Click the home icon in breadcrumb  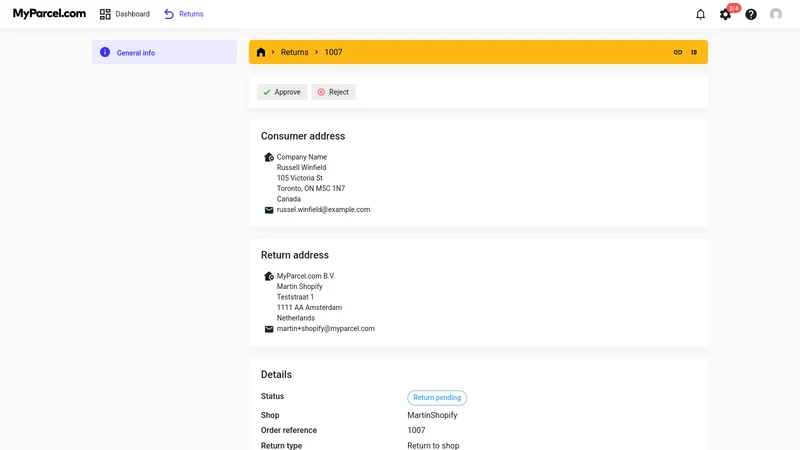point(261,52)
